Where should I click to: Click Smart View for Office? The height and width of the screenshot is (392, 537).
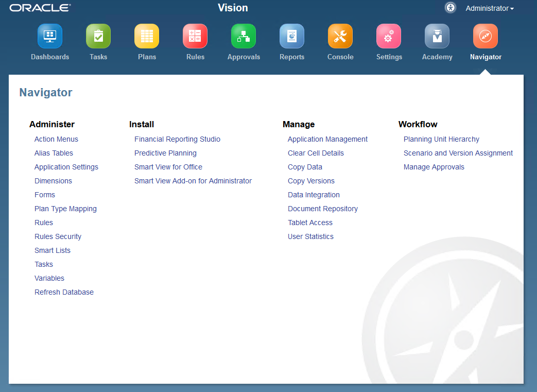168,167
